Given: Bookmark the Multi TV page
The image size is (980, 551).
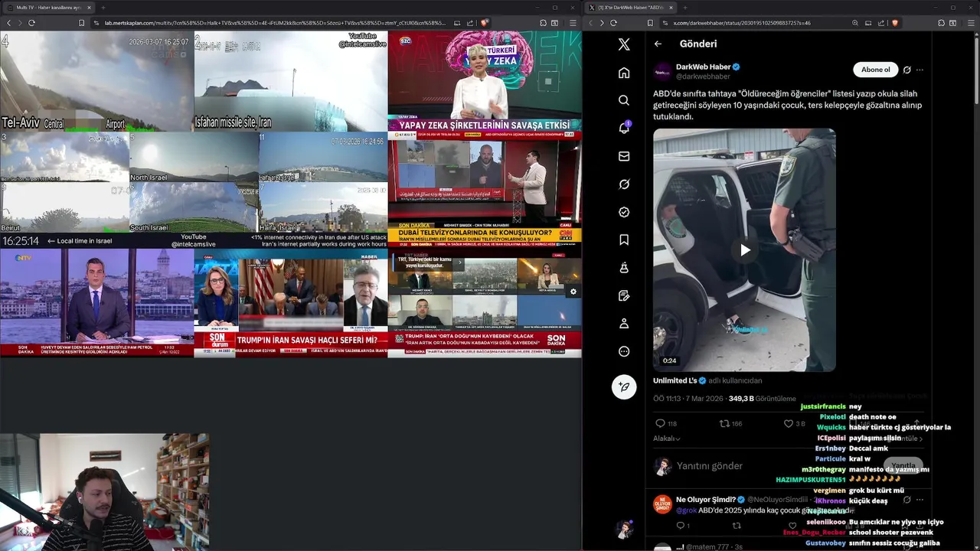Looking at the screenshot, I should 81,23.
